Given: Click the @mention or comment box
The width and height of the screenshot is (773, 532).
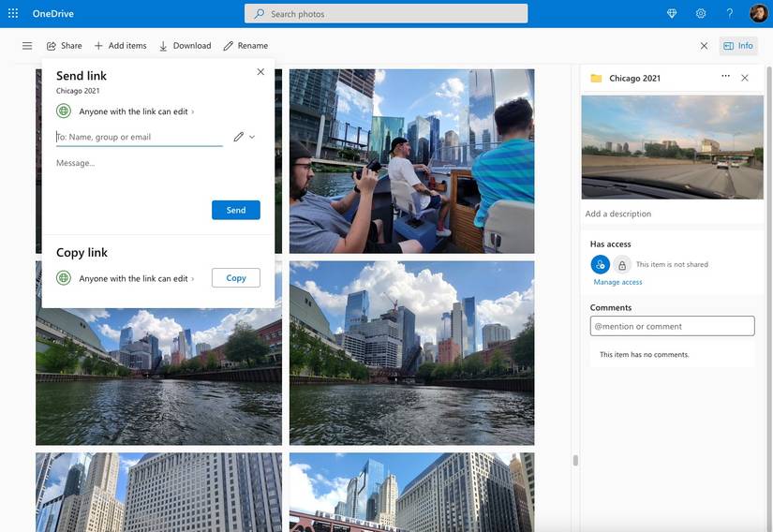Looking at the screenshot, I should click(x=673, y=326).
